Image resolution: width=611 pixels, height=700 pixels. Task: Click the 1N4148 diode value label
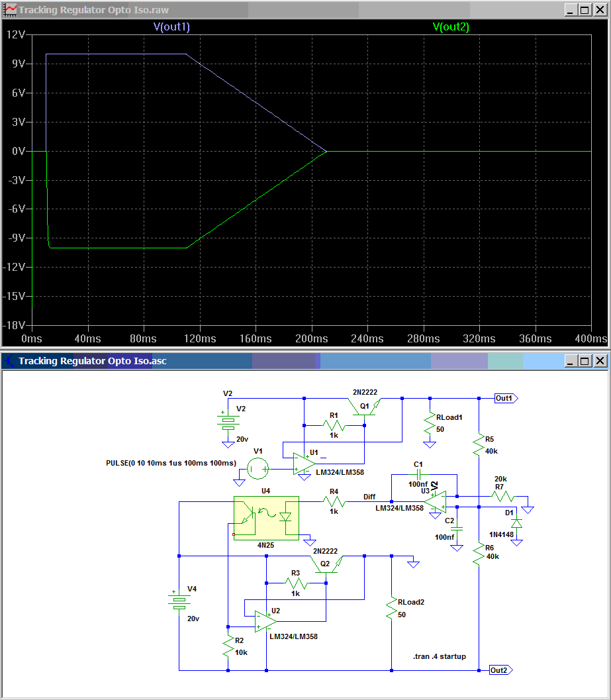click(501, 534)
